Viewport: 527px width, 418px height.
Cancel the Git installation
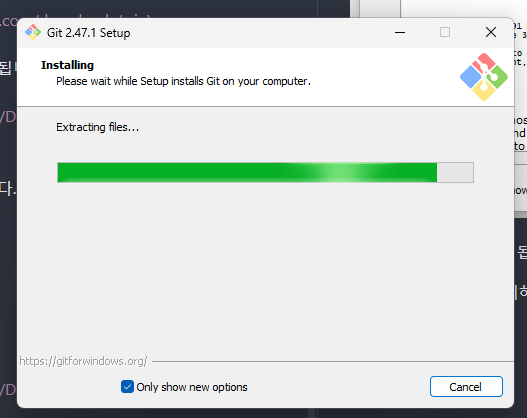466,387
